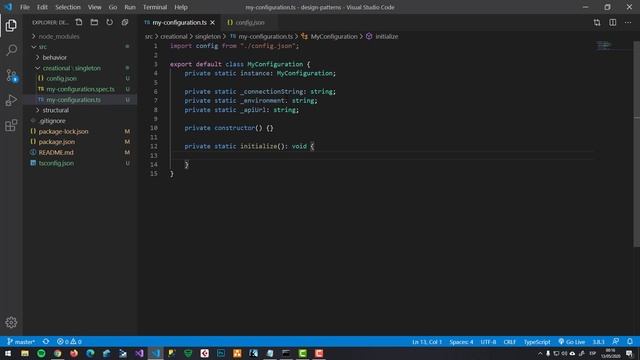Screen dimensions: 640x360
Task: Click MyConfiguration class in breadcrumb
Action: [x=329, y=36]
